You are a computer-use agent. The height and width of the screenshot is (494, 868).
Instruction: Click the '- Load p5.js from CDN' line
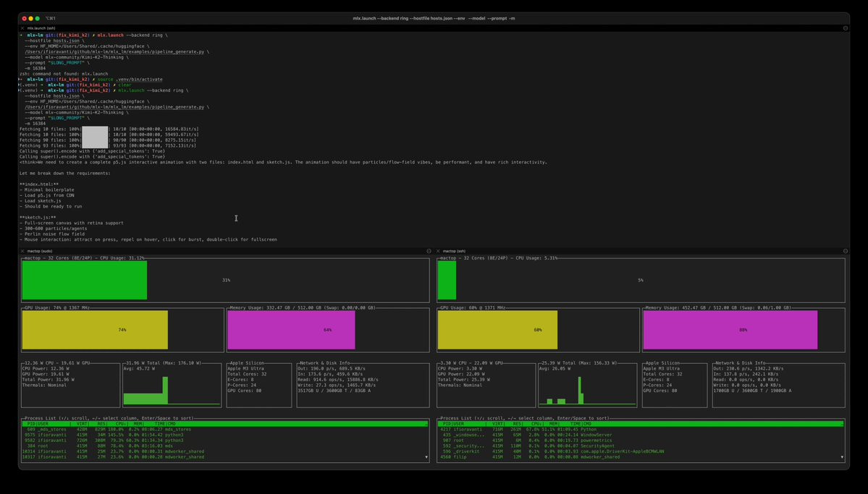(46, 195)
